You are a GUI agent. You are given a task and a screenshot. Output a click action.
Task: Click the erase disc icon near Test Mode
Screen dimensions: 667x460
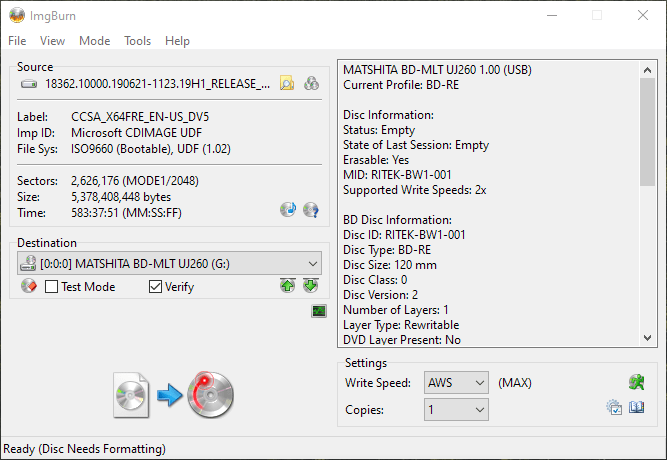point(29,286)
